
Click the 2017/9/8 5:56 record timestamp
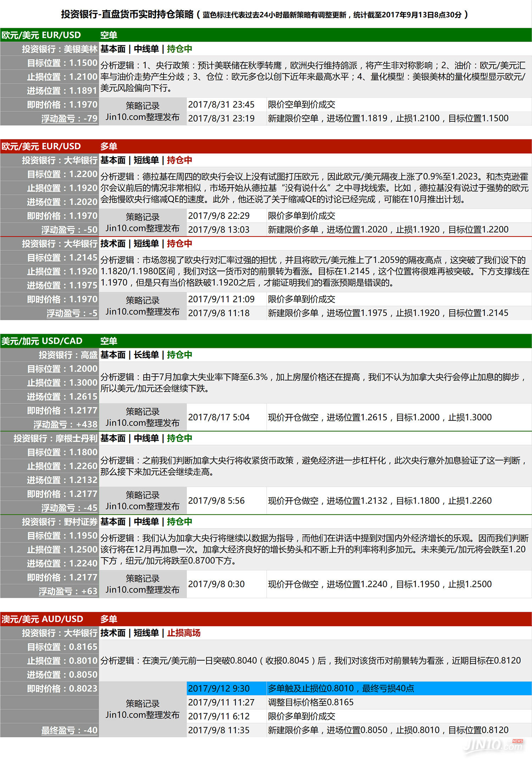pos(216,500)
